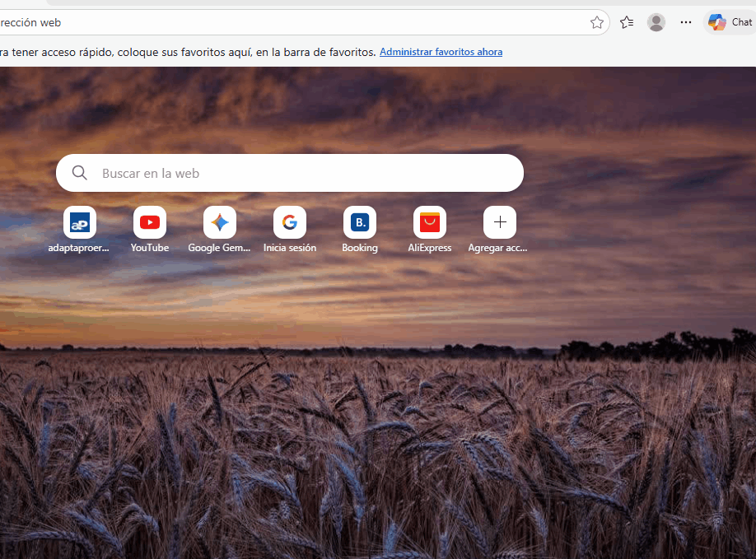Click the magnifying glass search icon

point(80,173)
